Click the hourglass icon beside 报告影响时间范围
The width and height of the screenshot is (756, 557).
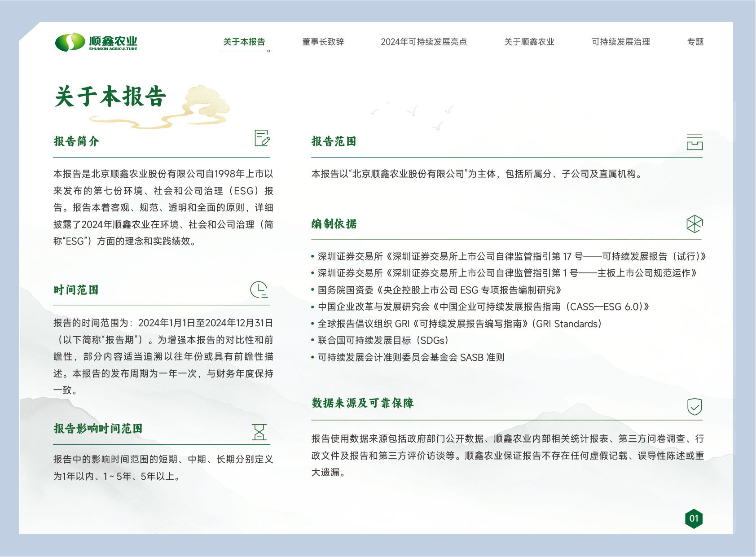point(259,432)
